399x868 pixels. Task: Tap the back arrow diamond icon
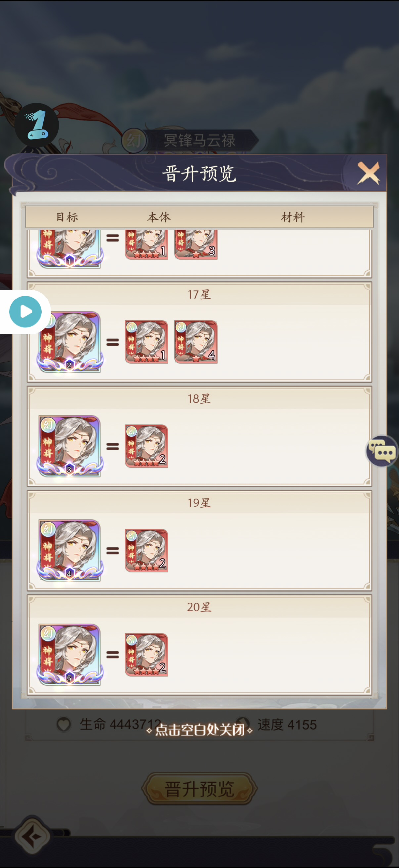coord(33,836)
